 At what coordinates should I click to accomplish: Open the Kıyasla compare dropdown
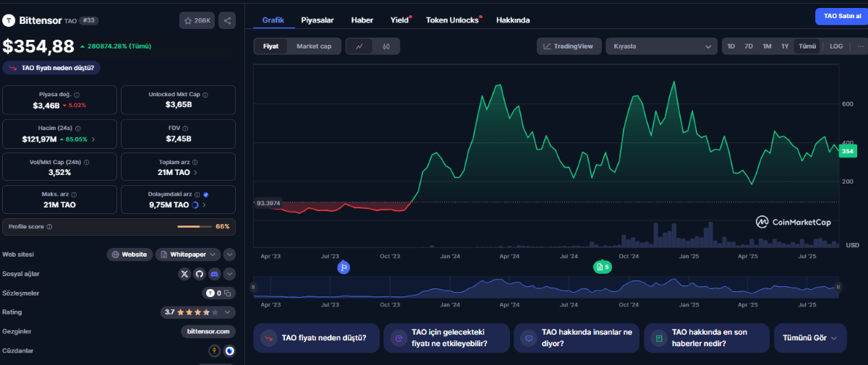coord(661,46)
